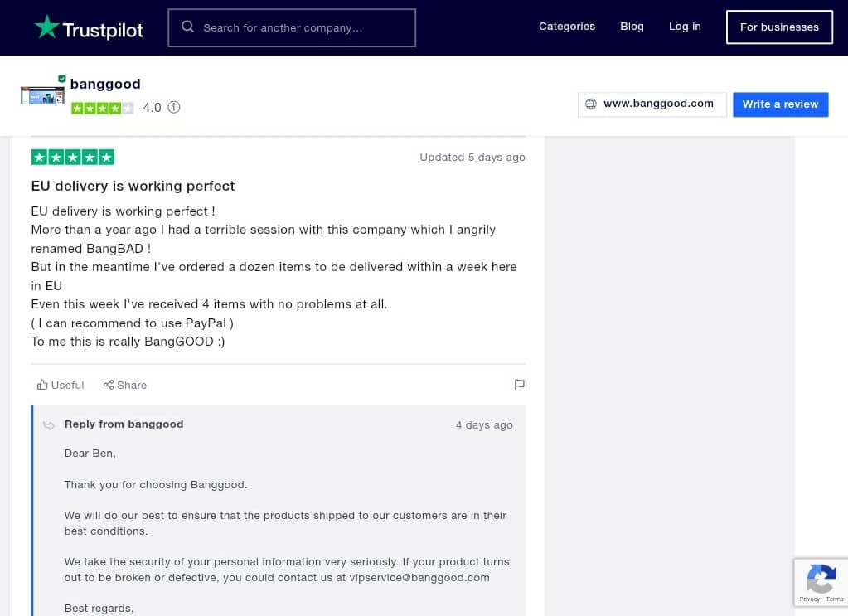This screenshot has width=848, height=616.
Task: Click the 'Reply from banggood' heading
Action: pyautogui.click(x=124, y=424)
